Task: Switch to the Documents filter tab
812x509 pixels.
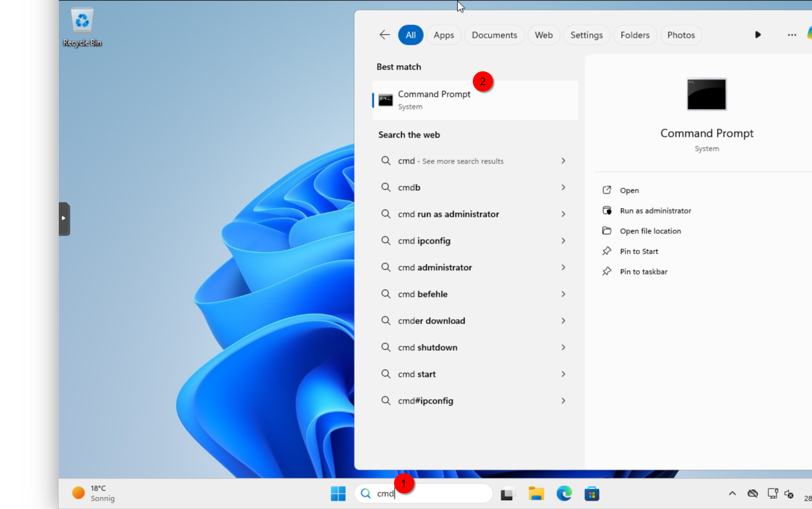Action: tap(494, 35)
